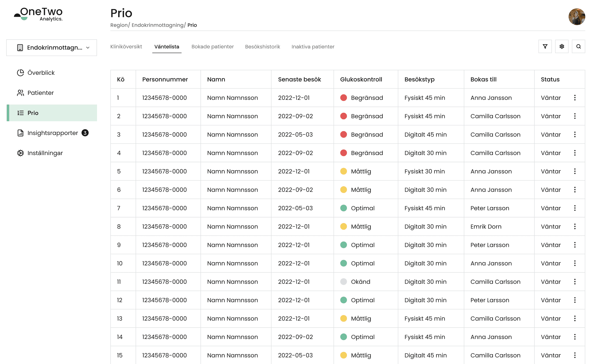
Task: Select the Inaktiva patienter tab
Action: pos(313,46)
